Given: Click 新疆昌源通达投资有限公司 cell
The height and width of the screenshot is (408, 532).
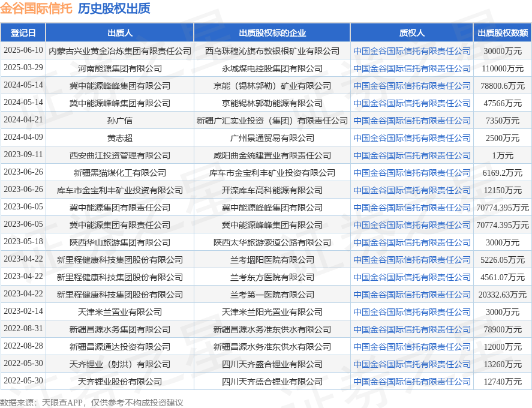Looking at the screenshot, I should click(x=120, y=347).
